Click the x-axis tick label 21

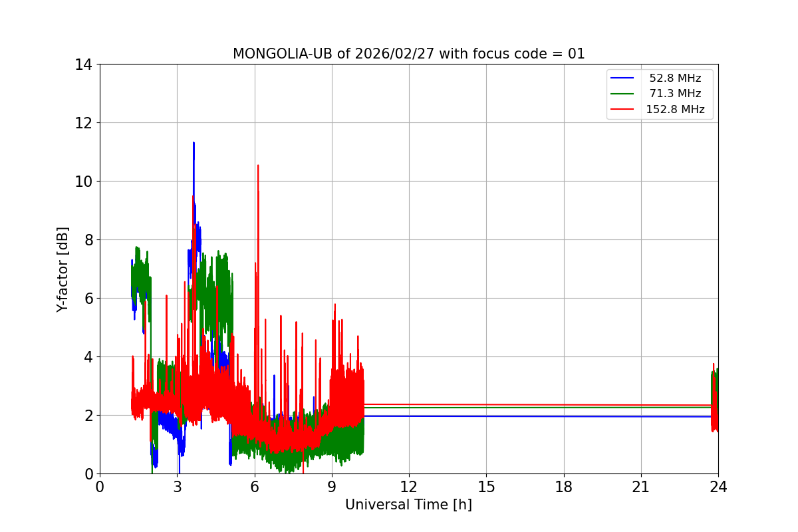pos(641,487)
